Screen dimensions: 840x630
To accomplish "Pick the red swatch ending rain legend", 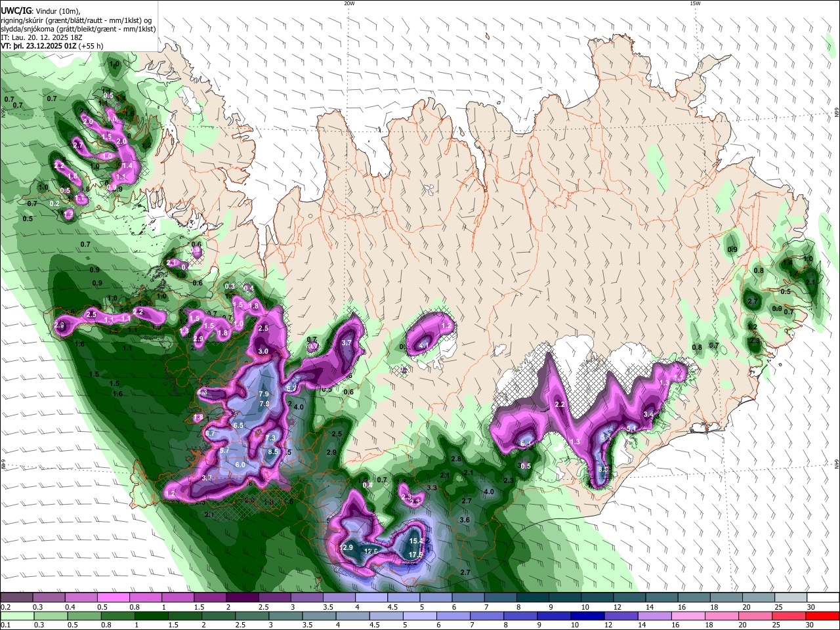I will pos(823,616).
